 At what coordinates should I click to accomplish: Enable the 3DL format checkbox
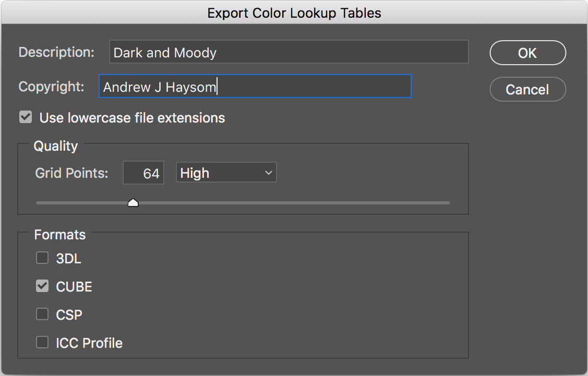(42, 258)
